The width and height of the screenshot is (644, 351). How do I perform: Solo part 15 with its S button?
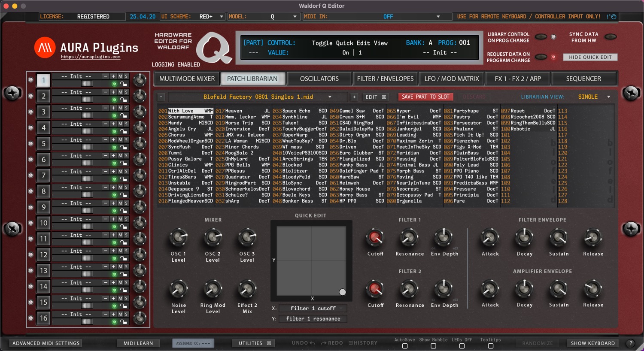(126, 299)
